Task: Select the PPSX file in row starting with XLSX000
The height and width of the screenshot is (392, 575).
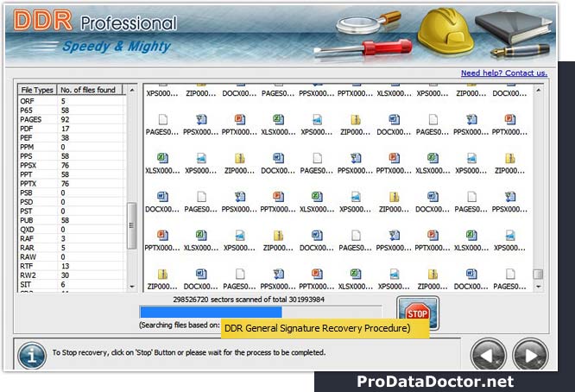Action: point(355,163)
